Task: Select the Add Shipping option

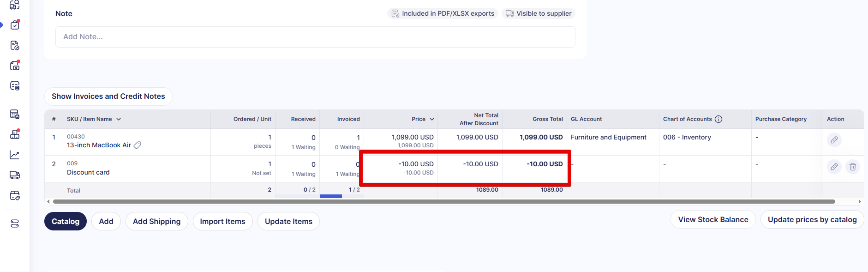Action: click(x=156, y=221)
